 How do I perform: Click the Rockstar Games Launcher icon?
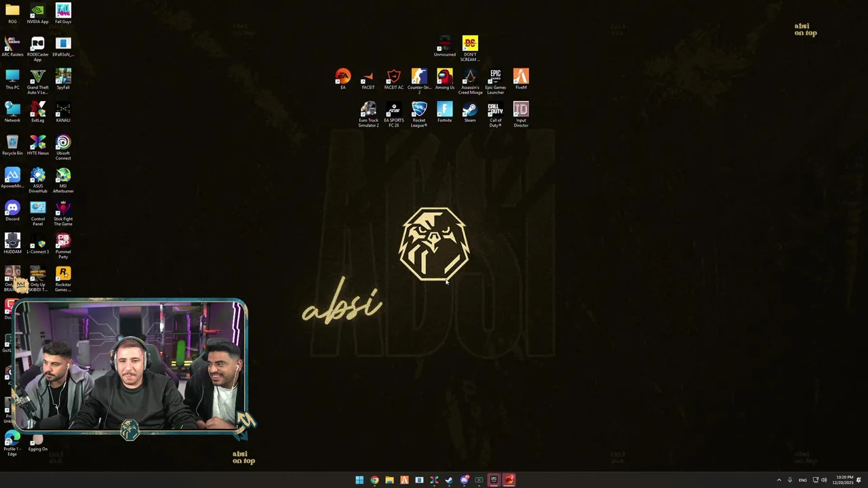(x=63, y=279)
